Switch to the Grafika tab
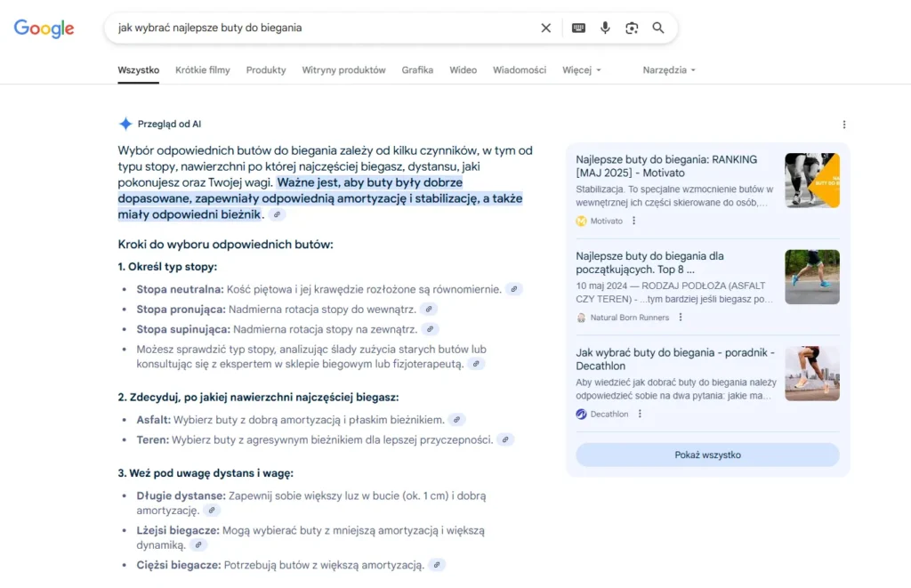 tap(417, 70)
